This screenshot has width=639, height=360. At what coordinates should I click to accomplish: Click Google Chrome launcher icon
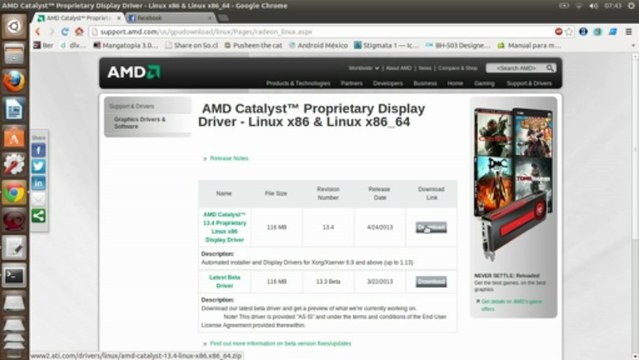(14, 192)
